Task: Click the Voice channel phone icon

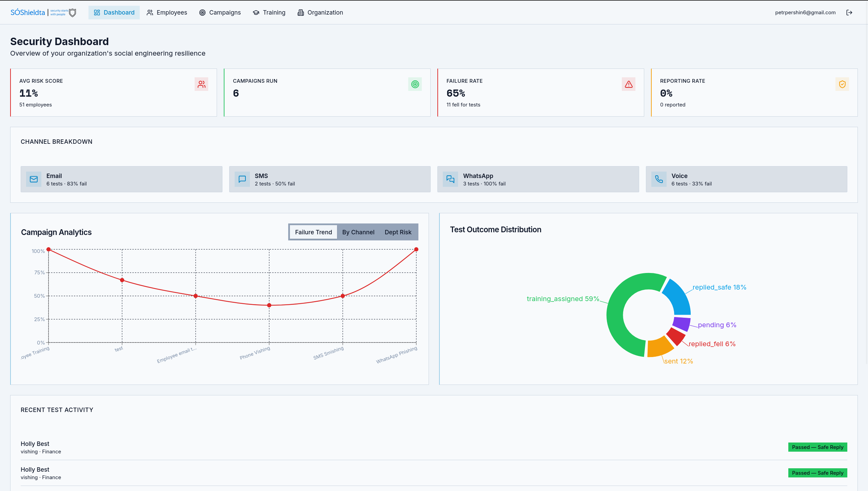Action: 659,179
